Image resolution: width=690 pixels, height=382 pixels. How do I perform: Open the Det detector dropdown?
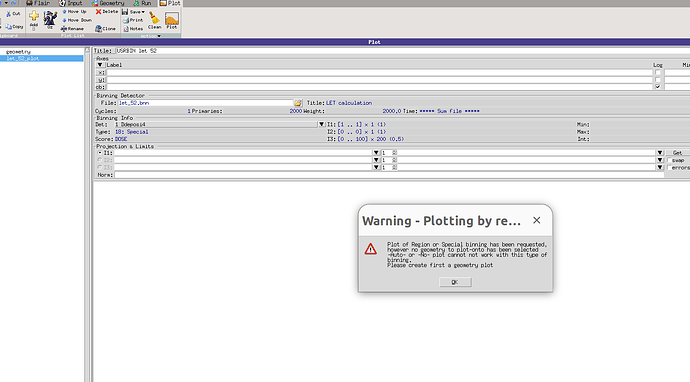click(x=322, y=125)
